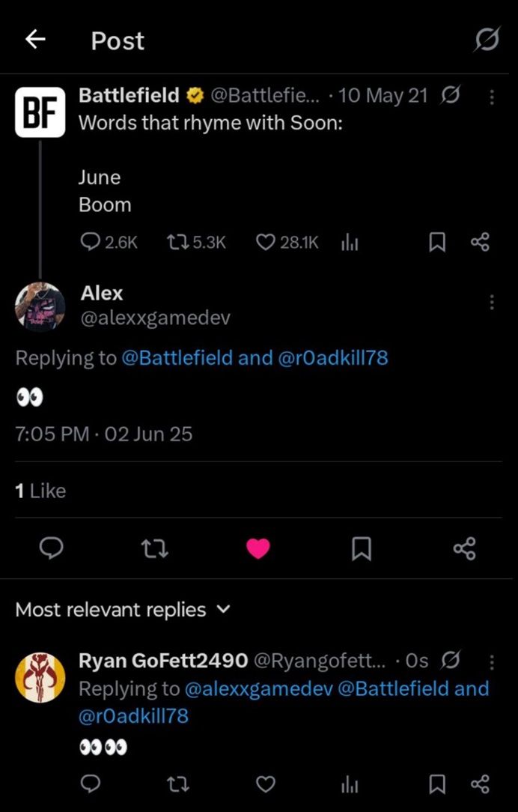Viewport: 518px width, 812px height.
Task: Reply to Alex's post
Action: point(50,550)
